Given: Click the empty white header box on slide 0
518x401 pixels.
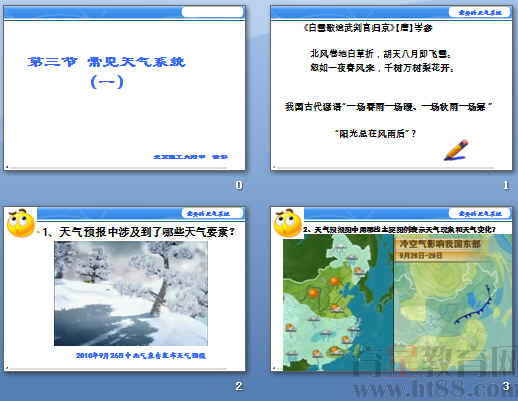Looking at the screenshot, I should (x=212, y=12).
